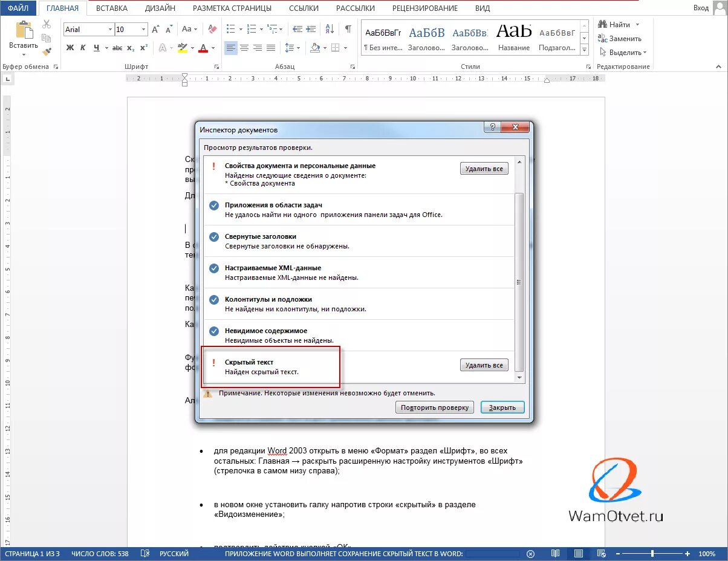Toggle bold Ж formatting

(70, 48)
